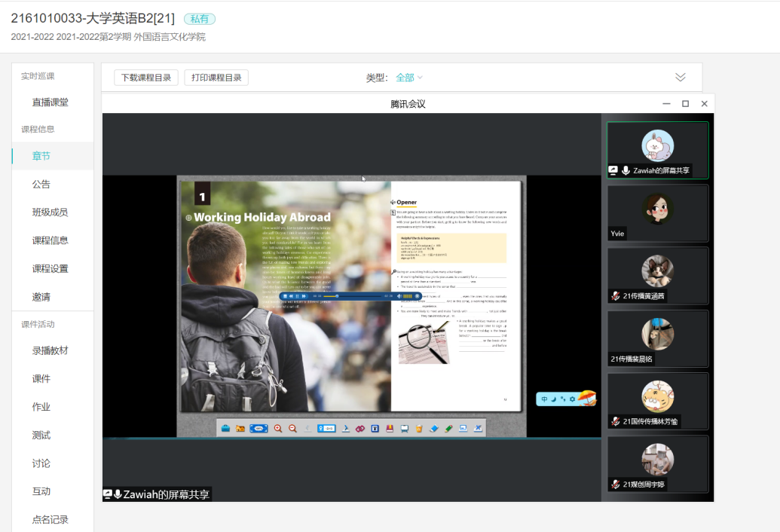Pause the audio playback
This screenshot has width=780, height=532.
[298, 296]
